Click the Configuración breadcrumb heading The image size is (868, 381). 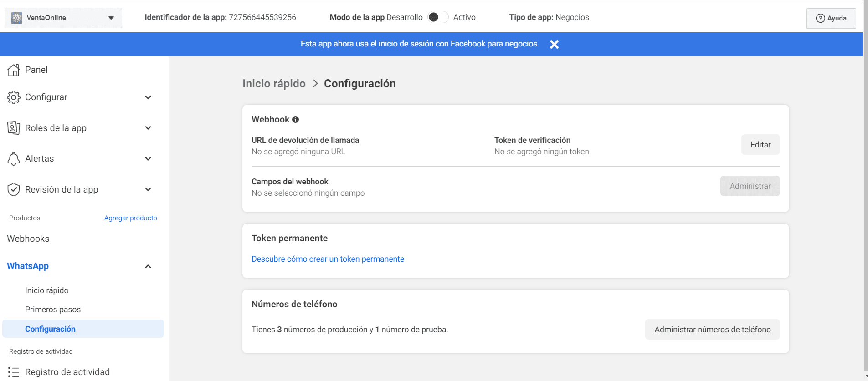[360, 84]
